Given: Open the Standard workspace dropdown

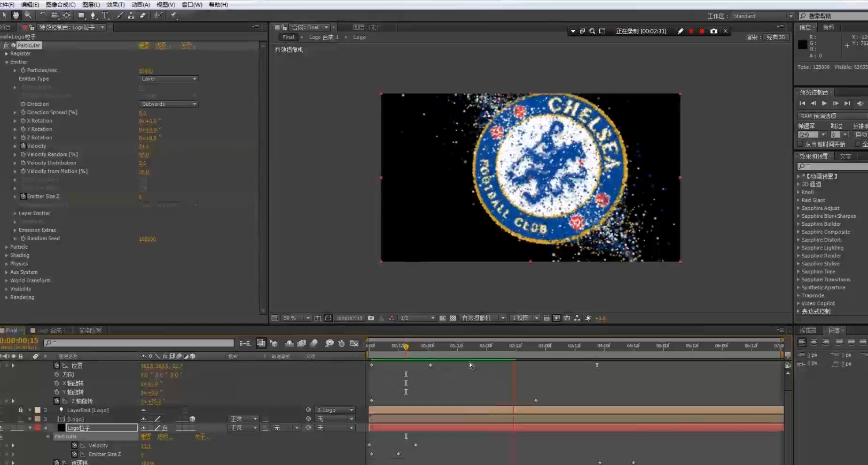Looking at the screenshot, I should click(x=763, y=16).
